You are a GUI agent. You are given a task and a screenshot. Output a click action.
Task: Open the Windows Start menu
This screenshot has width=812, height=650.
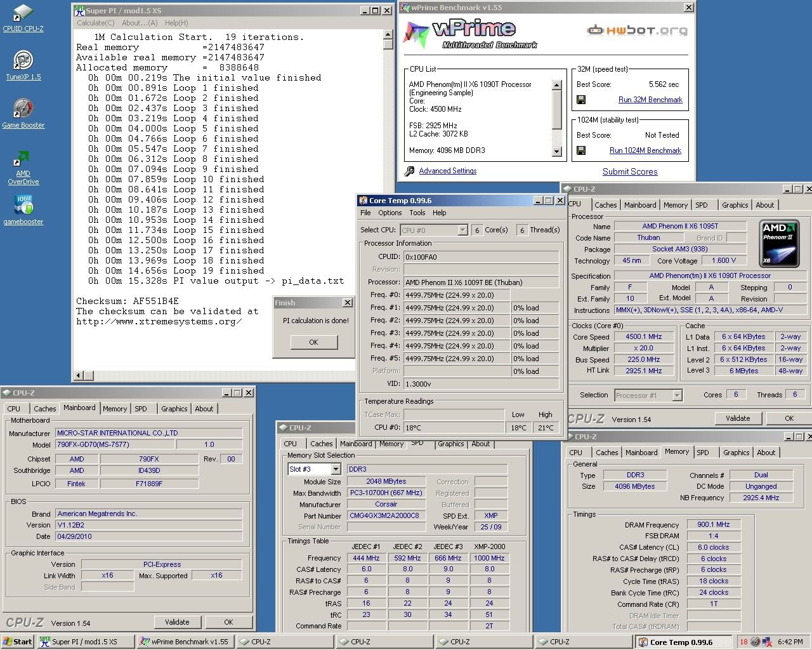point(18,642)
